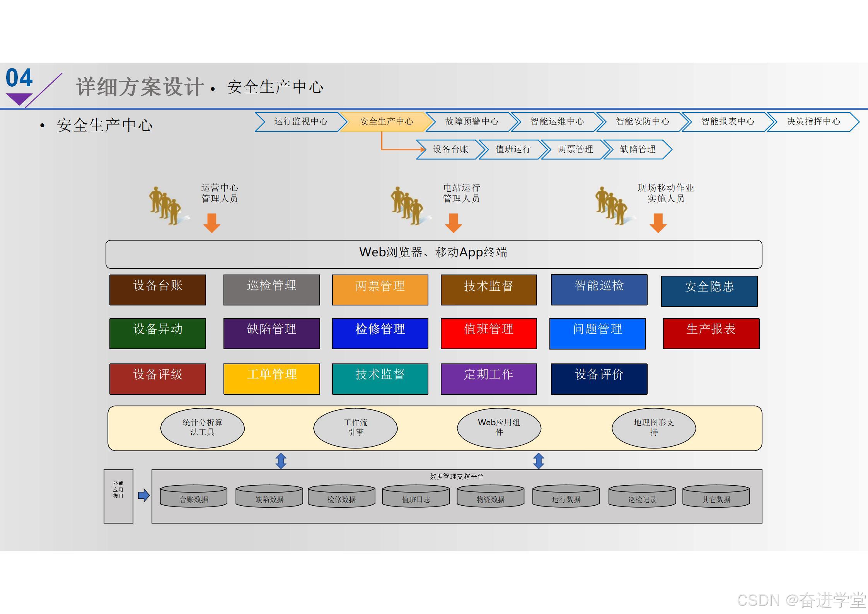868x614 pixels.
Task: Click the 台账数据 database cylinder
Action: point(194,496)
